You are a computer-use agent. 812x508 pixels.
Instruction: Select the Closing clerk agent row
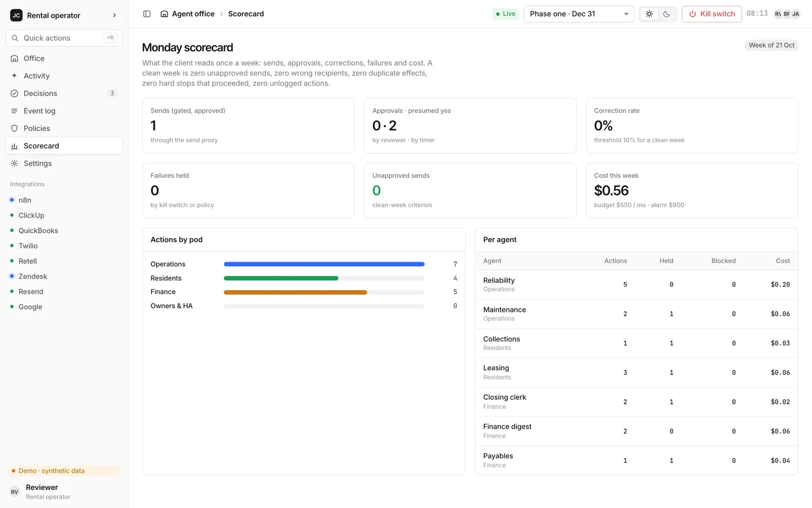pyautogui.click(x=636, y=402)
